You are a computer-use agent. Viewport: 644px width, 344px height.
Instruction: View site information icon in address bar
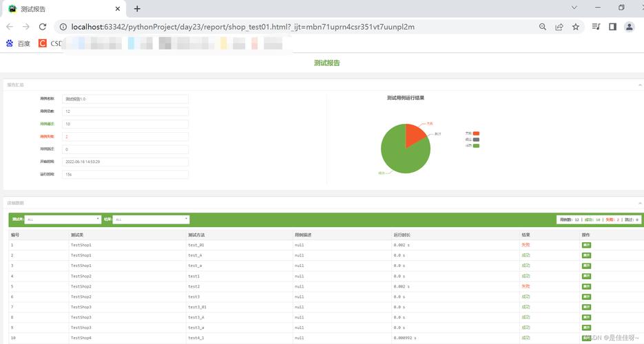point(63,27)
